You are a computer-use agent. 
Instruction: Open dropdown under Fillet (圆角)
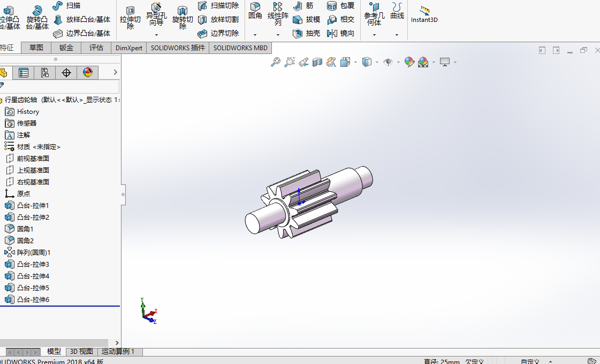point(255,35)
